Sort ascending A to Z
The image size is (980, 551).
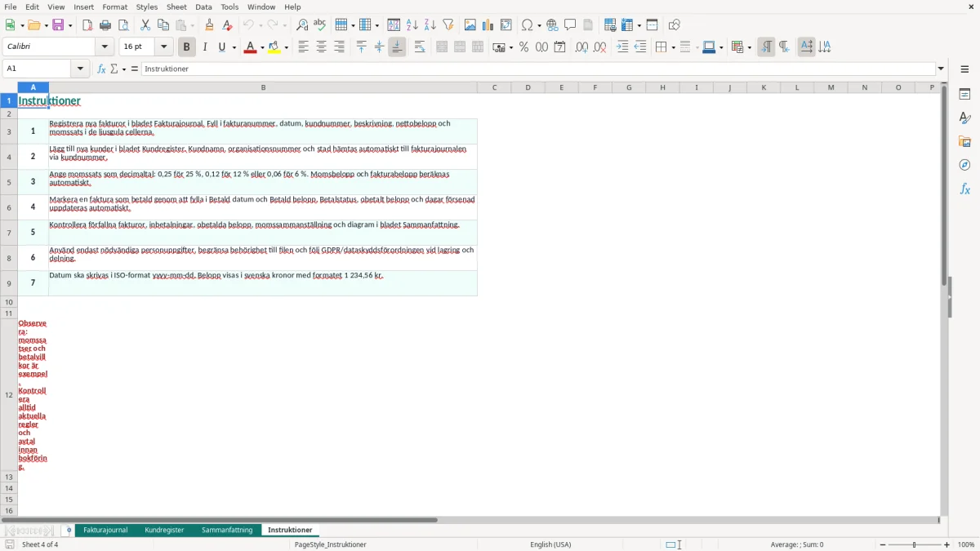[x=412, y=25]
